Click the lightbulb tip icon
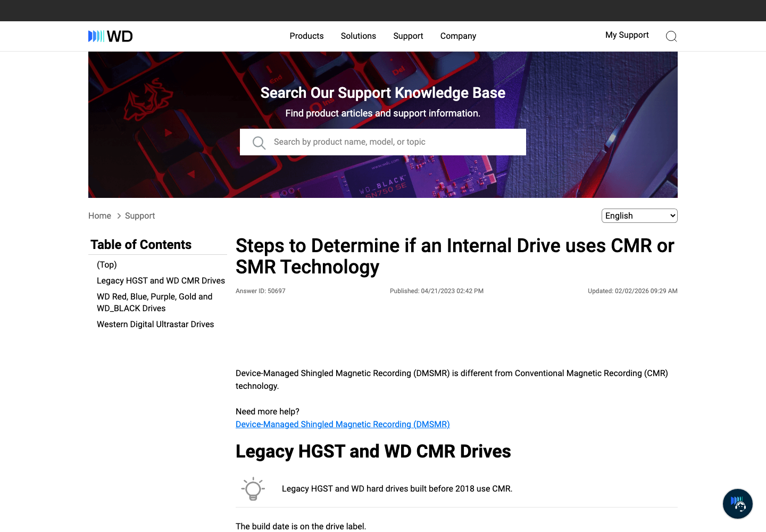This screenshot has height=532, width=766. [x=253, y=488]
